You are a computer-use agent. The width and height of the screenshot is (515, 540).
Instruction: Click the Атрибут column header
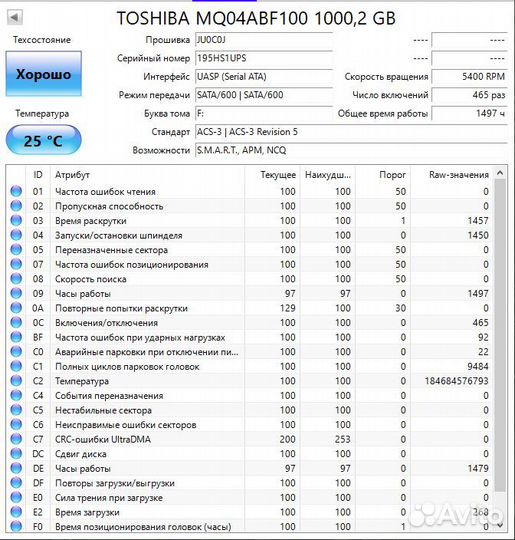click(147, 175)
